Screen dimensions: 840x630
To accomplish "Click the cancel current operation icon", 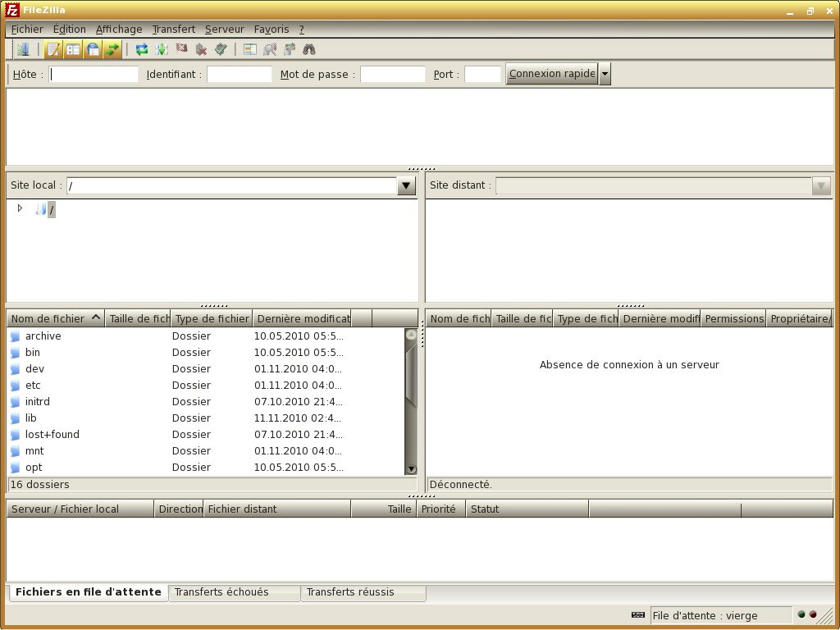I will [181, 49].
